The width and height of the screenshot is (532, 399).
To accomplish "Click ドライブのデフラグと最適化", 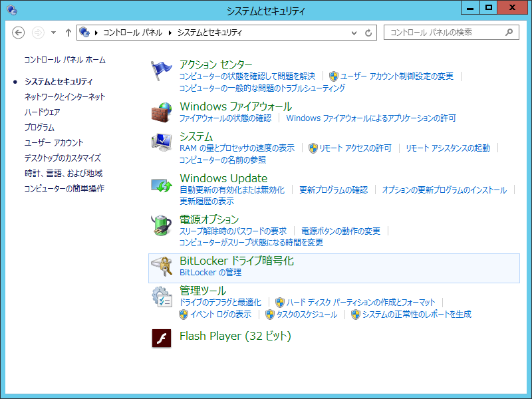I will coord(220,303).
